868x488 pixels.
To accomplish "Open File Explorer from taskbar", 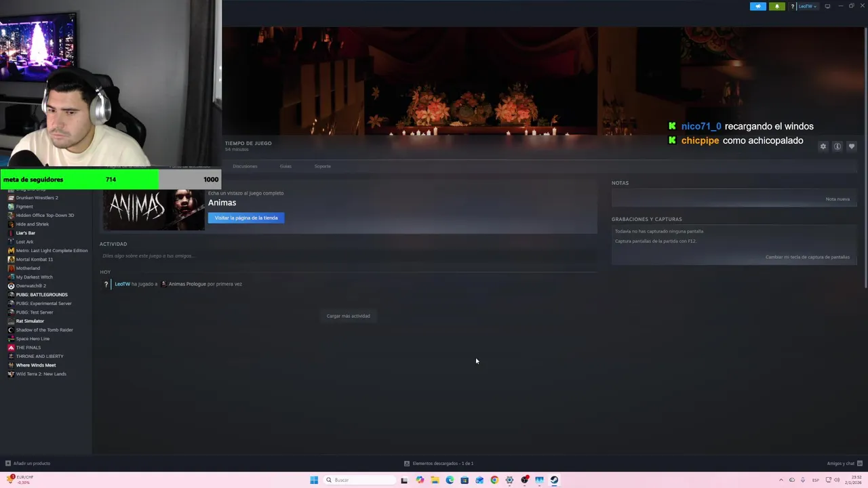I will click(435, 480).
